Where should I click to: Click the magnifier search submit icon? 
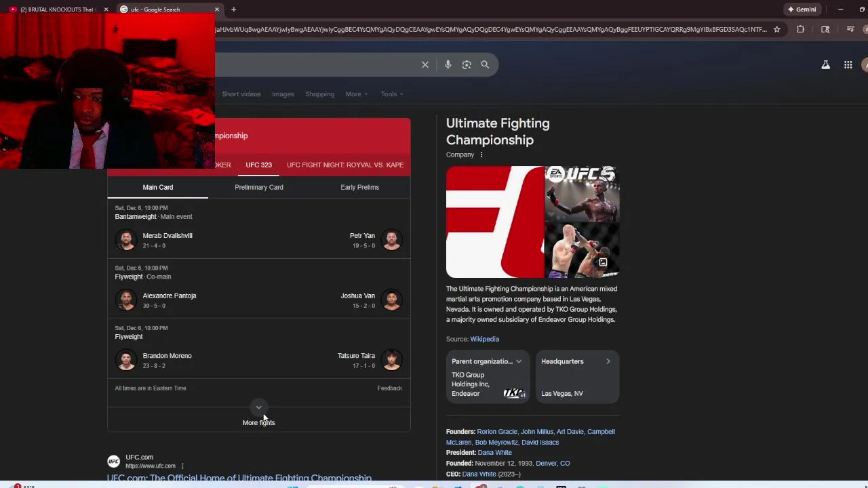pyautogui.click(x=485, y=65)
